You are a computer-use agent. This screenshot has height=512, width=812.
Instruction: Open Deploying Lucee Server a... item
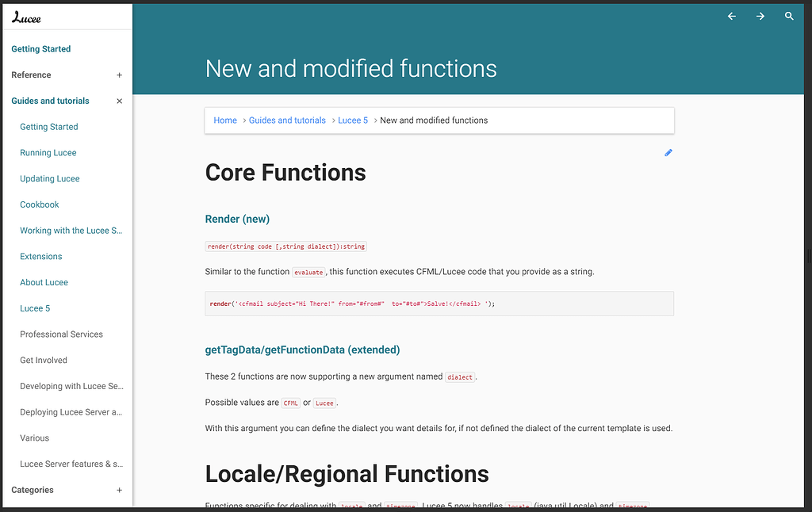71,412
